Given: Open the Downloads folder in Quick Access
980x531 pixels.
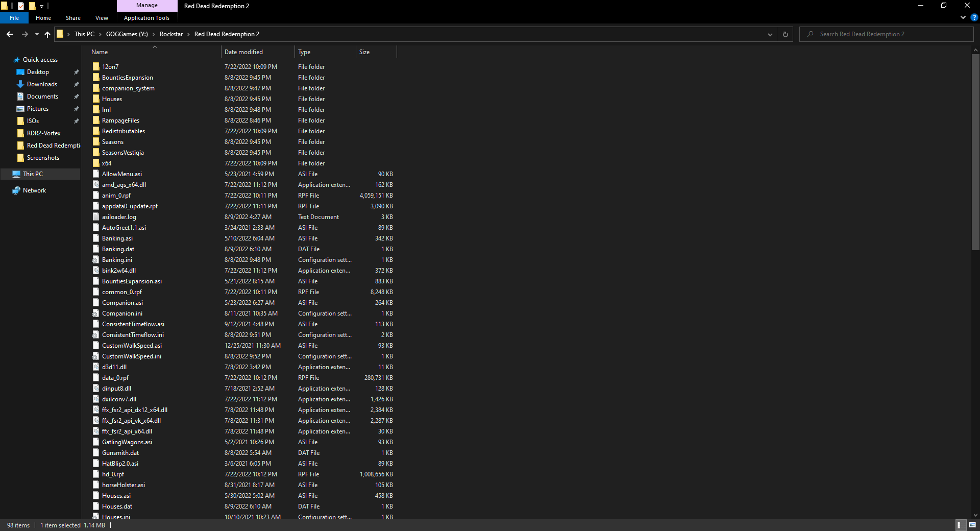Looking at the screenshot, I should 41,84.
